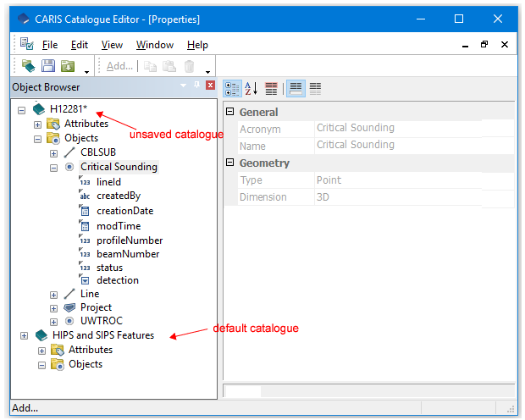Expand the UWTROC object node

tap(54, 322)
